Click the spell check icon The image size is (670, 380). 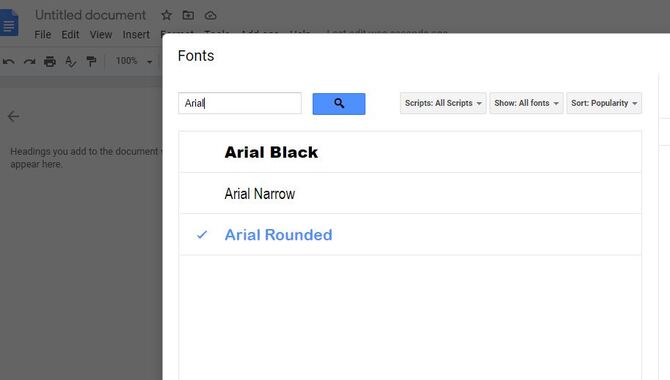71,62
